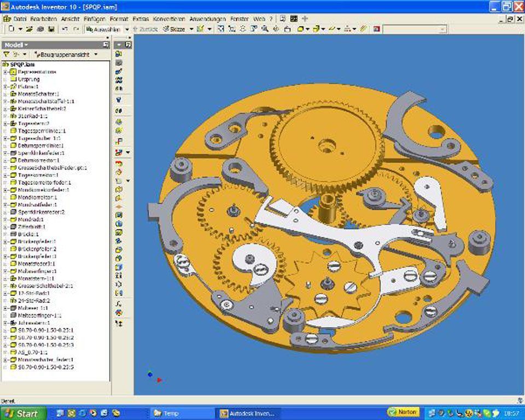Expand the Representations tree node
Screen dimensions: 525x420
5,72
